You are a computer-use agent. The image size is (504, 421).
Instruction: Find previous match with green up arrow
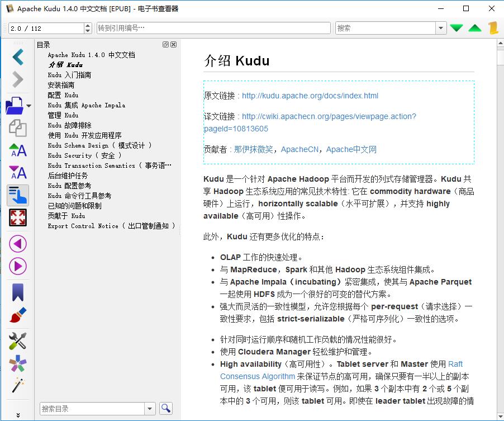click(x=475, y=28)
